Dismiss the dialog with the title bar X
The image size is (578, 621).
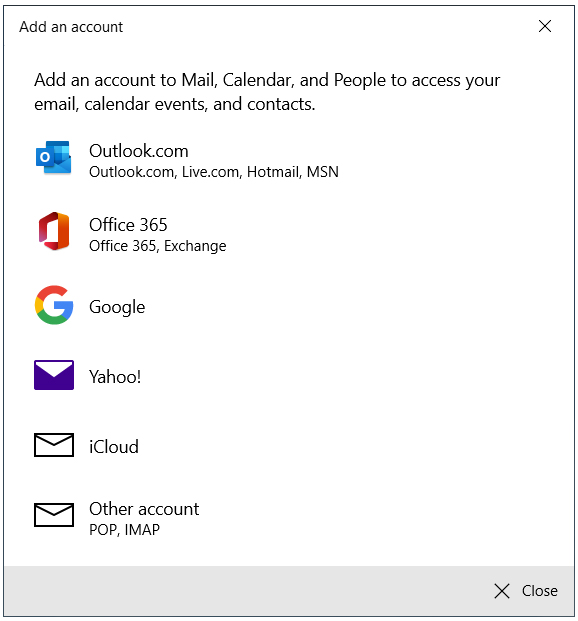[x=545, y=26]
